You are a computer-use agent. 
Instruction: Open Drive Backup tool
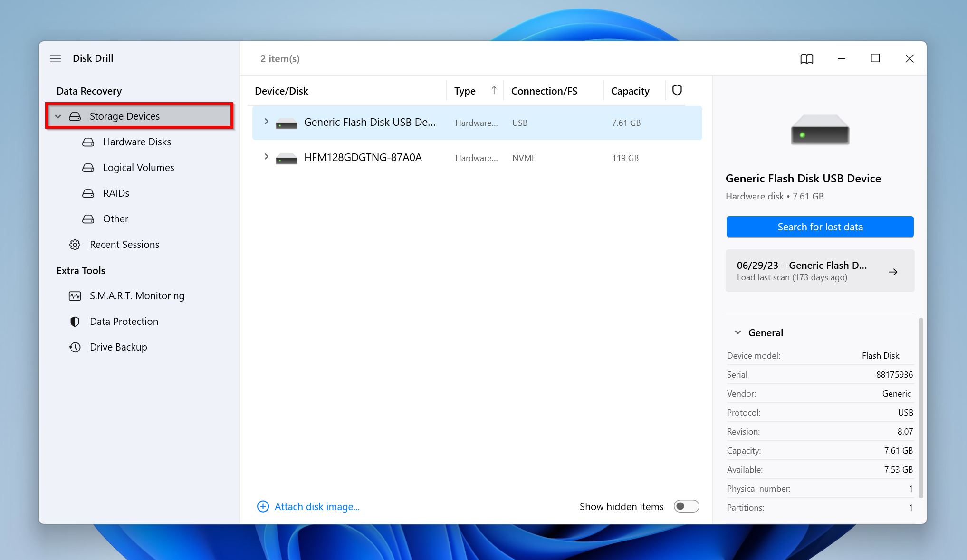click(118, 347)
